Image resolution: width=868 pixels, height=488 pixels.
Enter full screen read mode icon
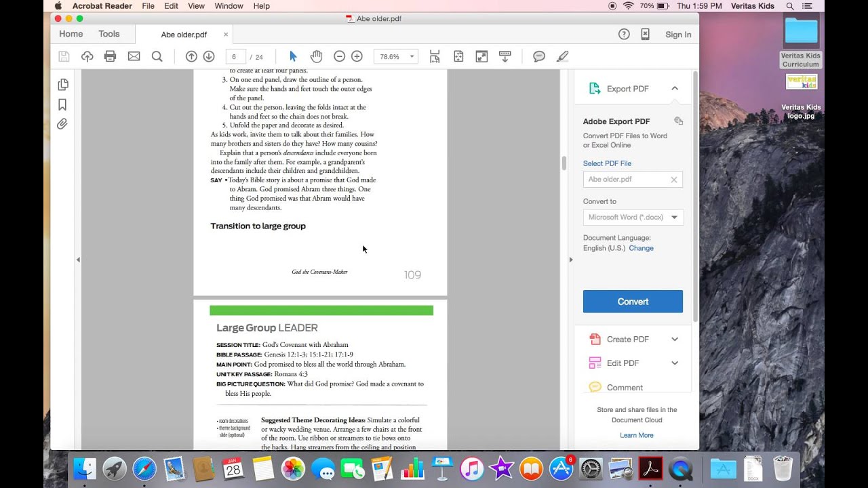tap(481, 56)
